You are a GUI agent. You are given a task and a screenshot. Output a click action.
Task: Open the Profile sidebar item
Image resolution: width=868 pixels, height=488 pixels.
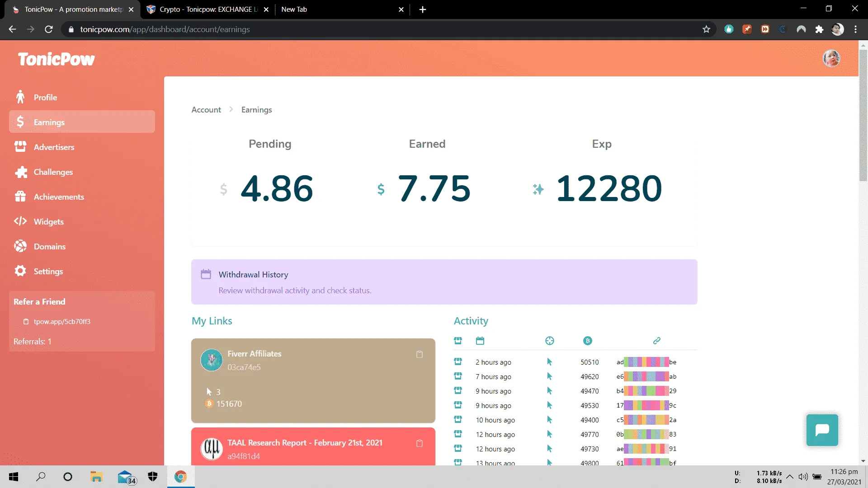pyautogui.click(x=82, y=97)
